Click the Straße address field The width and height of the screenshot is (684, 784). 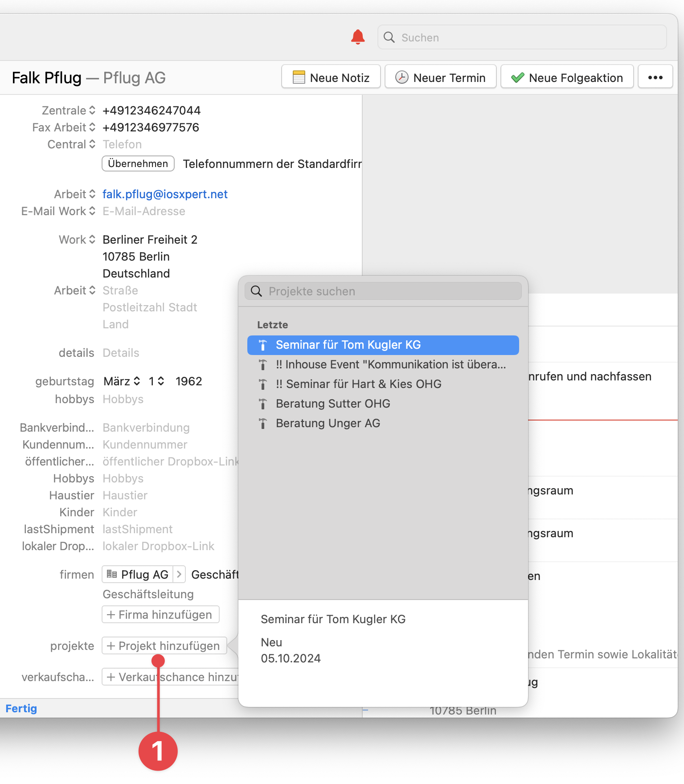coord(120,290)
